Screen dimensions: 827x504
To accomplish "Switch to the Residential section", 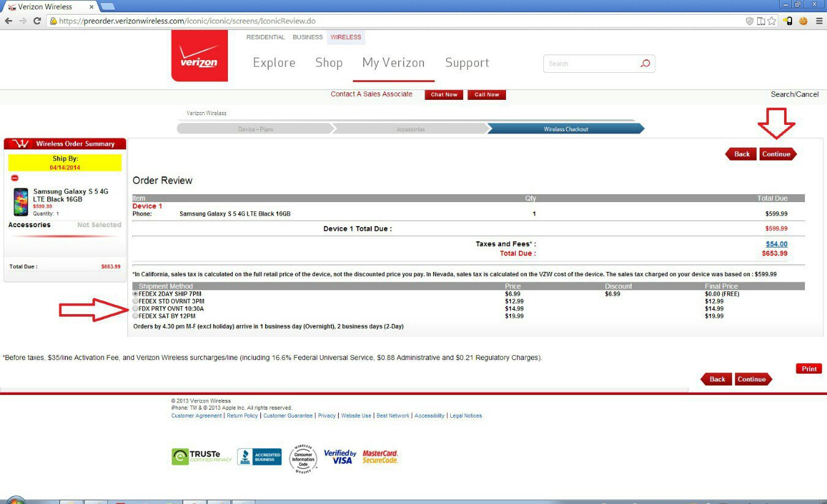I will [x=265, y=37].
